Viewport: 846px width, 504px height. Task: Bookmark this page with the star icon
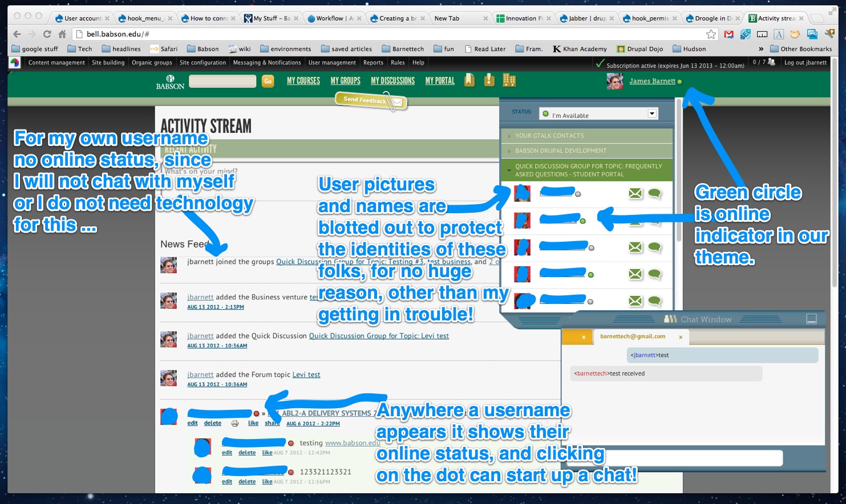pyautogui.click(x=711, y=34)
